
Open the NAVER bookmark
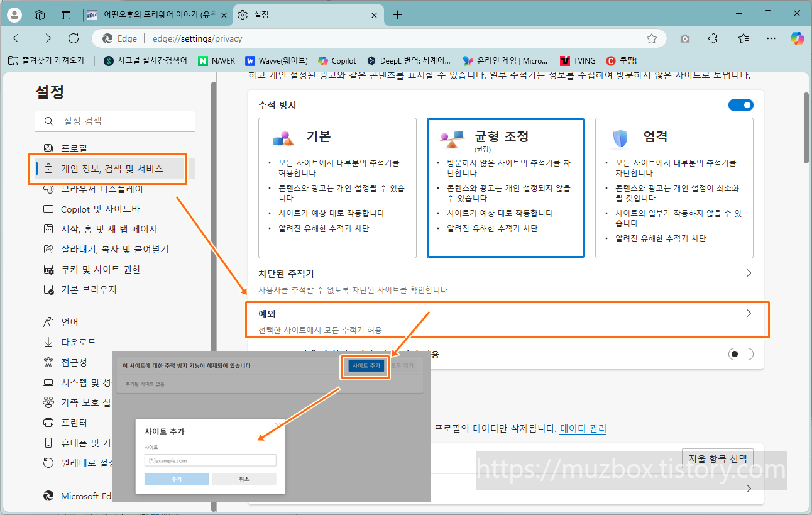tap(217, 61)
